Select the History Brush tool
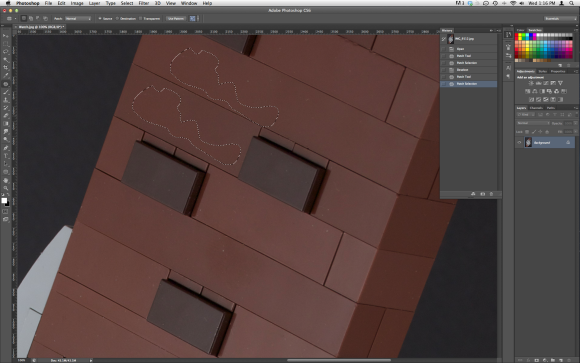Screen dimensions: 580x363 click(6, 108)
